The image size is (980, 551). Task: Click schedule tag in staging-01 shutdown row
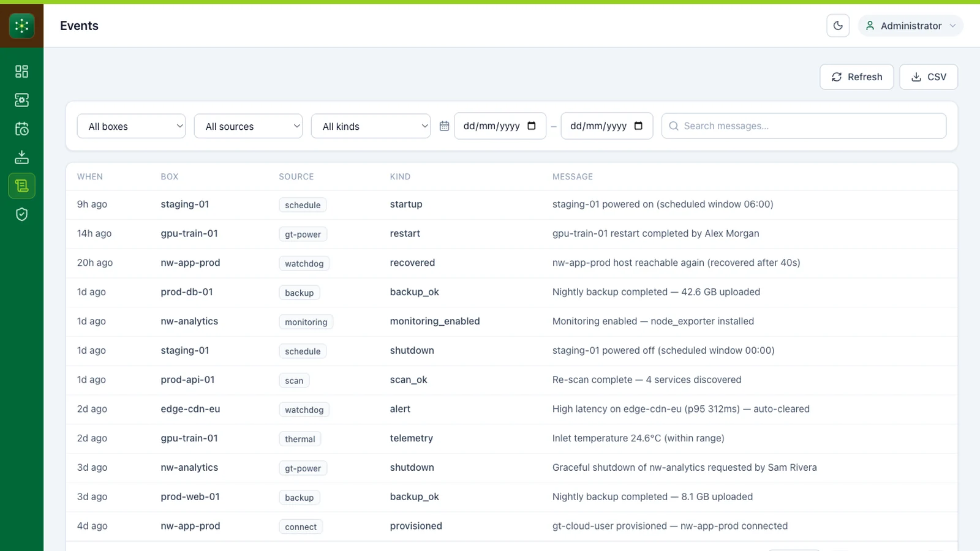[303, 351]
